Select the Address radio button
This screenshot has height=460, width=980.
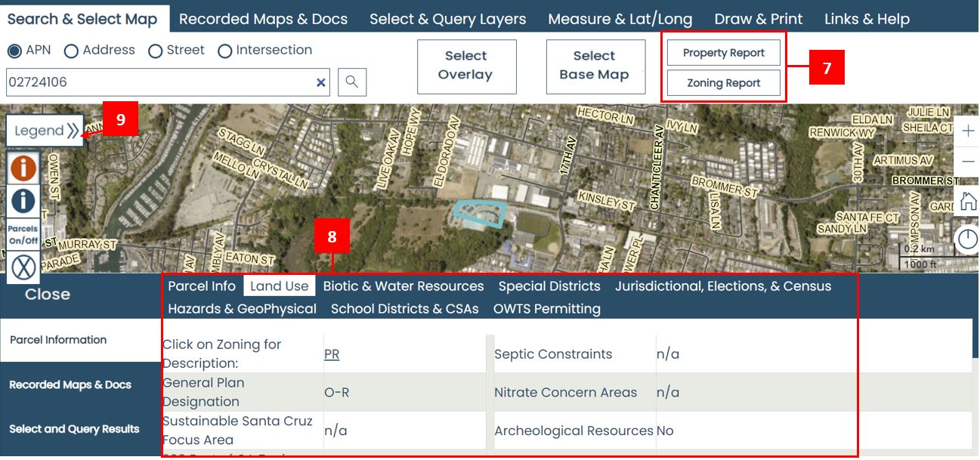71,51
